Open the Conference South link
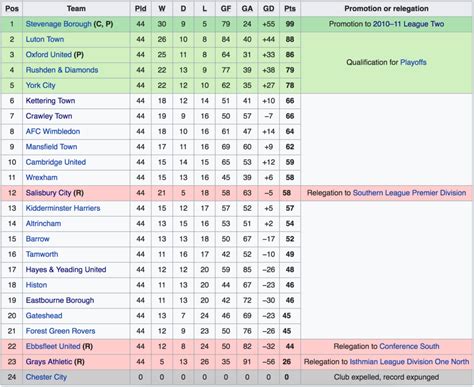This screenshot has width=474, height=387. (x=409, y=346)
